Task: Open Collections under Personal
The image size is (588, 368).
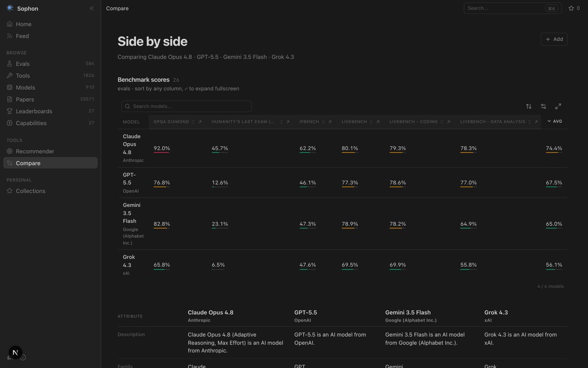Action: coord(50,191)
